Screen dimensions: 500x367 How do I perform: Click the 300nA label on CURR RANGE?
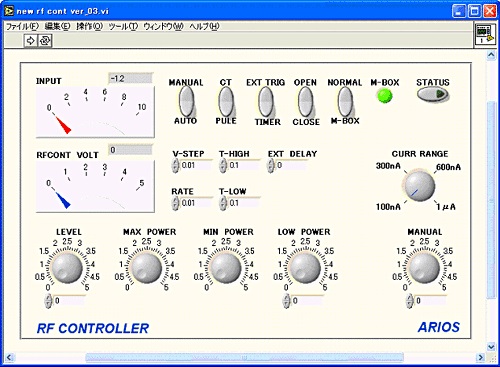(388, 166)
